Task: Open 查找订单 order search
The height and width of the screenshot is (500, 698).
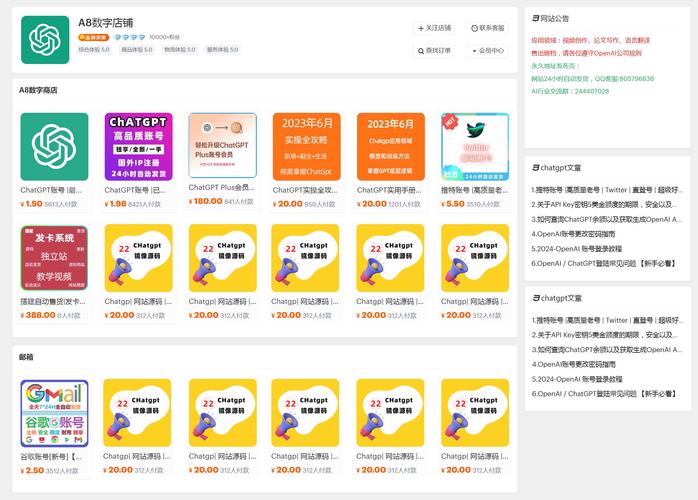Action: click(433, 50)
